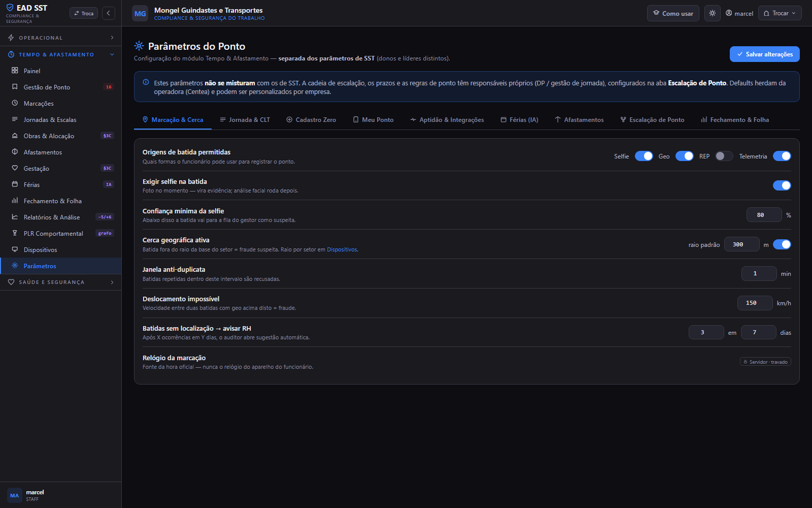Click the occurrences field showing 3
This screenshot has width=812, height=508.
coord(706,332)
